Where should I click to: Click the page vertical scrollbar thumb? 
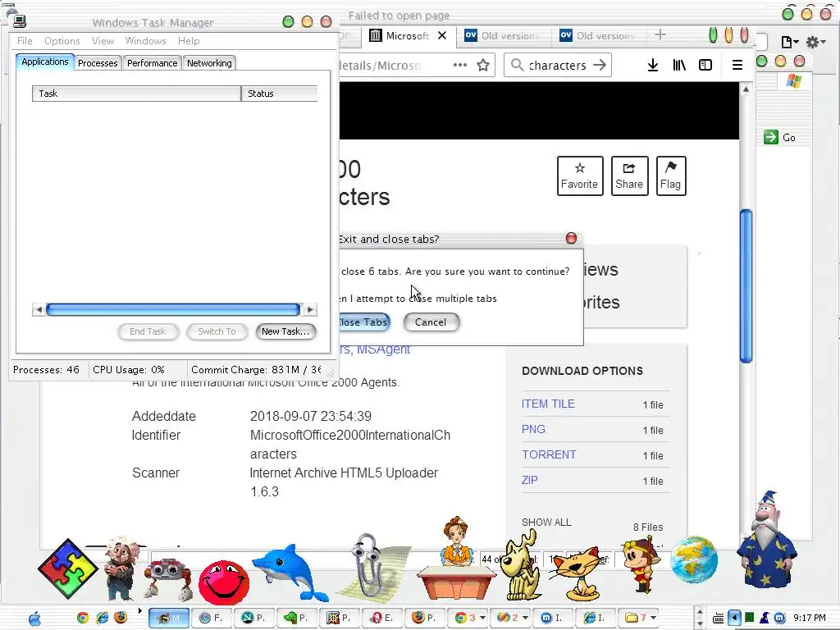746,286
